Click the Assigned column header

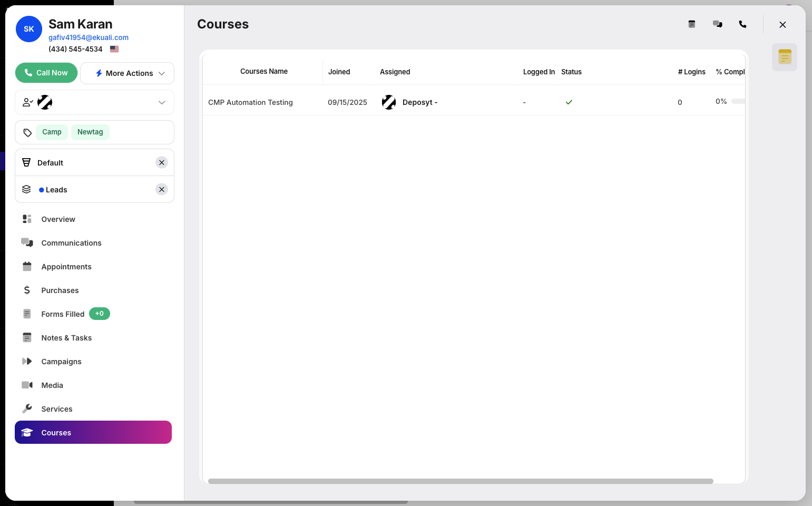[395, 72]
